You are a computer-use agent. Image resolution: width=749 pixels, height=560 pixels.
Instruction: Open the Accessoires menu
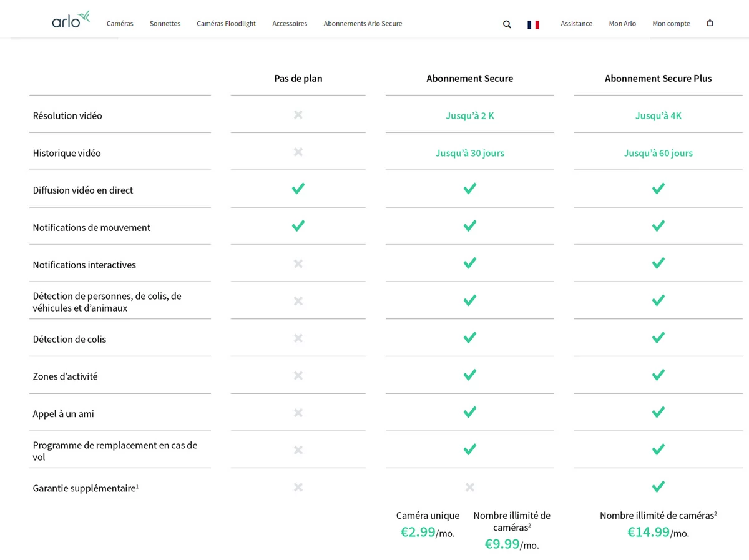pos(290,24)
